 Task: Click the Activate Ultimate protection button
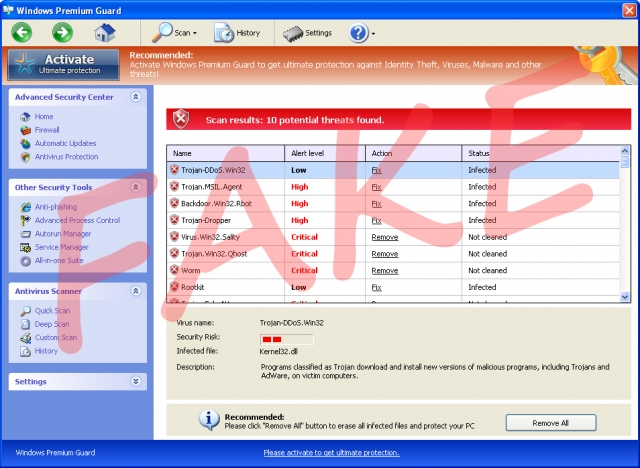(x=64, y=64)
